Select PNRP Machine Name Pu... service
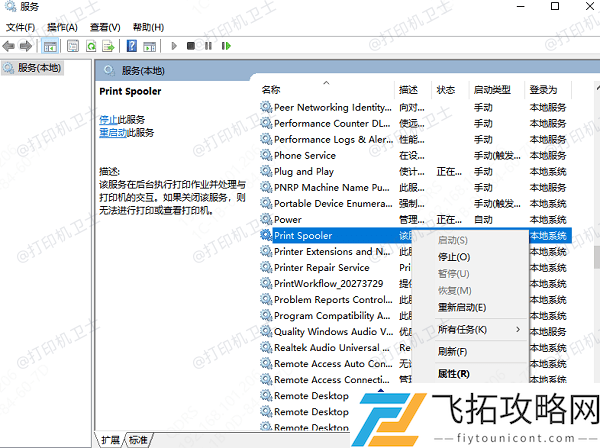The height and width of the screenshot is (448, 600). click(415, 187)
